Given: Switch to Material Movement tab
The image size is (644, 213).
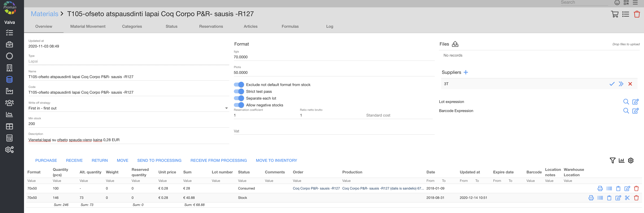Looking at the screenshot, I should click(x=88, y=26).
